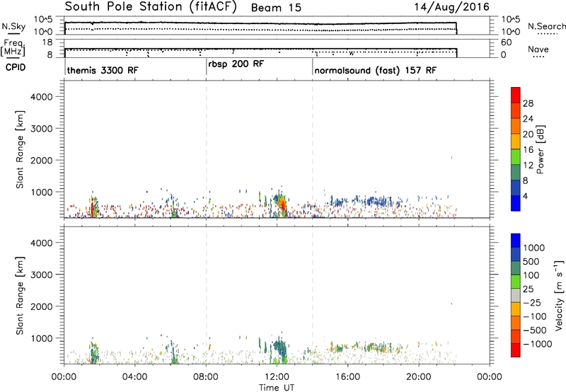Select the Beam 15 label
The width and height of the screenshot is (566, 392).
coord(276,8)
